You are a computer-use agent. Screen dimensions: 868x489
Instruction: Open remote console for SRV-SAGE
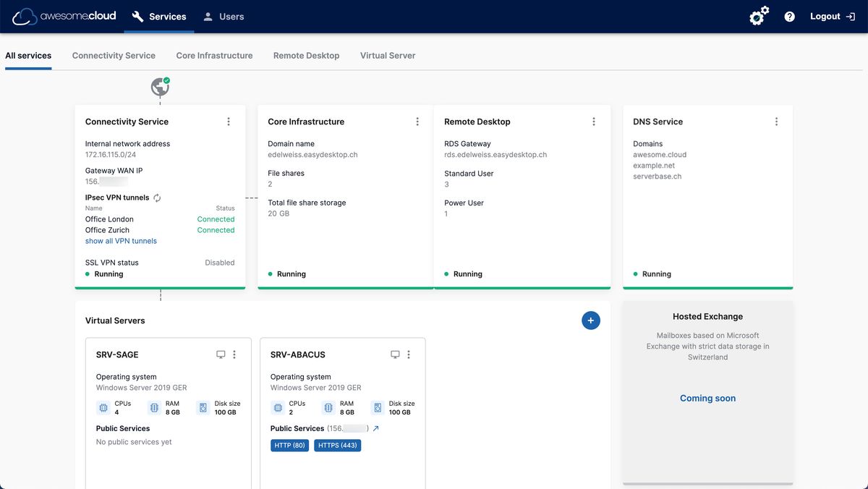coord(221,354)
